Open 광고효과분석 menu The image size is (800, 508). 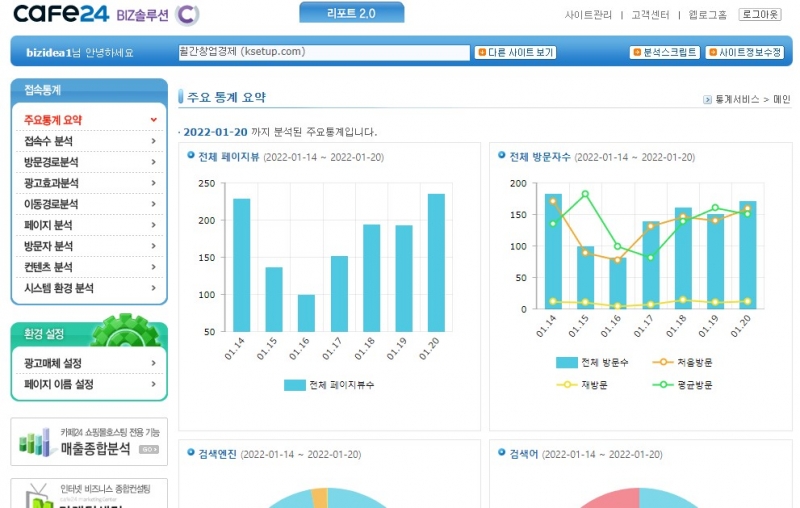point(51,183)
